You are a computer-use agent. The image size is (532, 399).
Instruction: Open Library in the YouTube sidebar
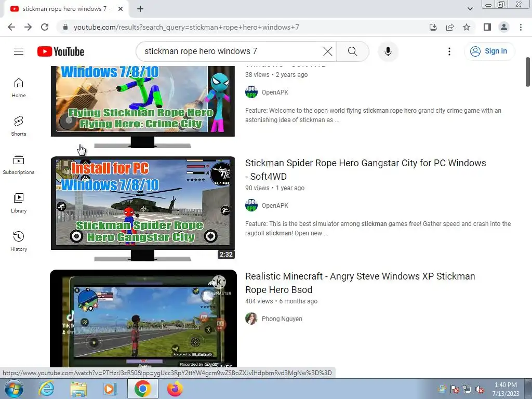[x=19, y=203]
